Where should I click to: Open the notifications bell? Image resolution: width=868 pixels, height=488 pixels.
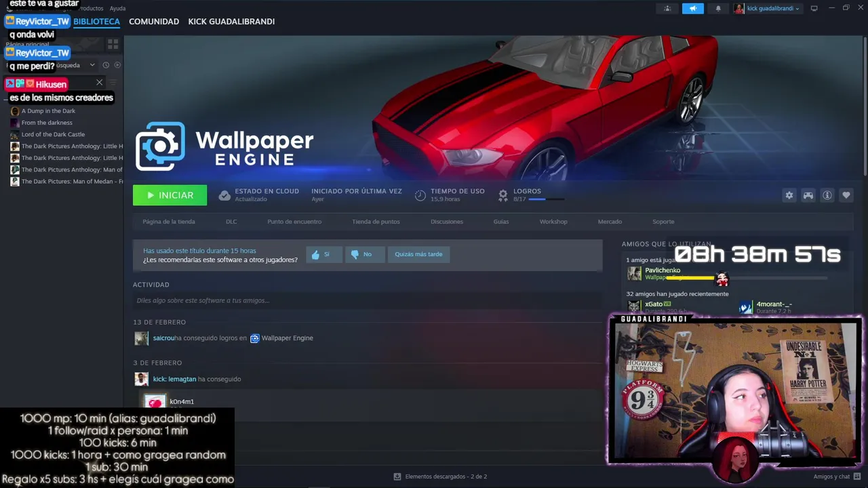point(718,9)
